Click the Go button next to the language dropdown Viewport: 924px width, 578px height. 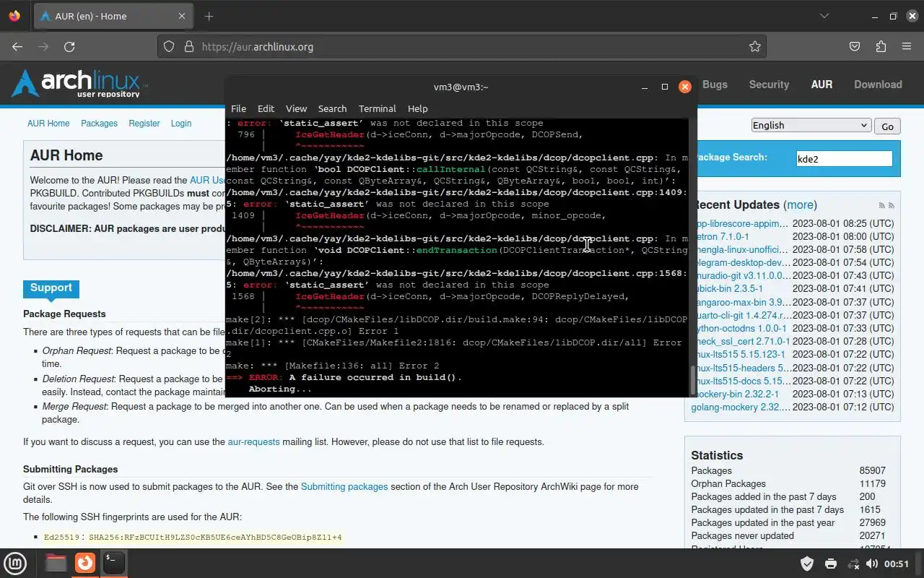tap(887, 126)
